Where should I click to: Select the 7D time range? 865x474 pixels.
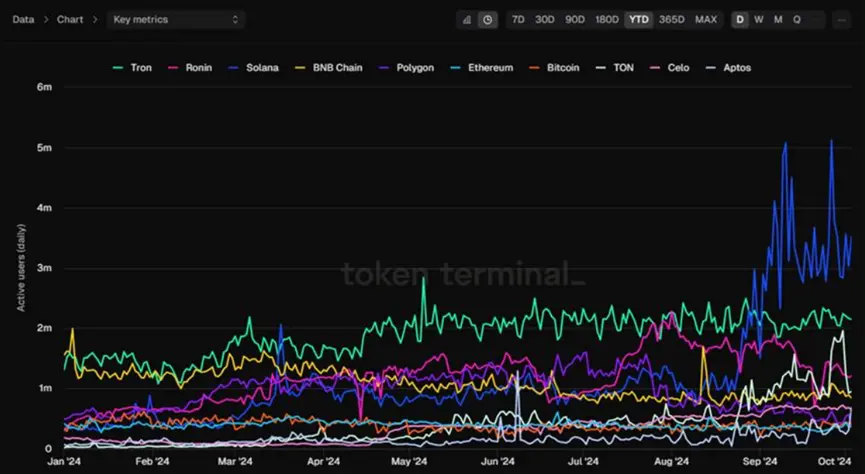tap(518, 19)
